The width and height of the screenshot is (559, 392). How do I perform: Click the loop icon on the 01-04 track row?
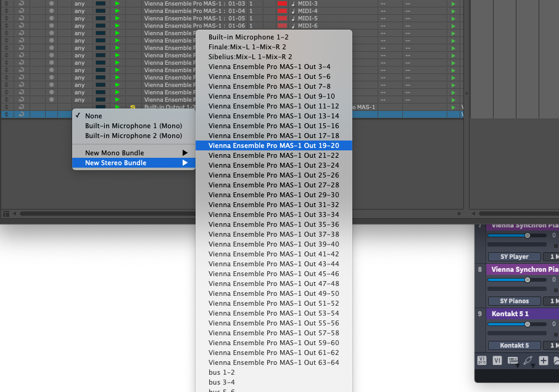point(22,10)
